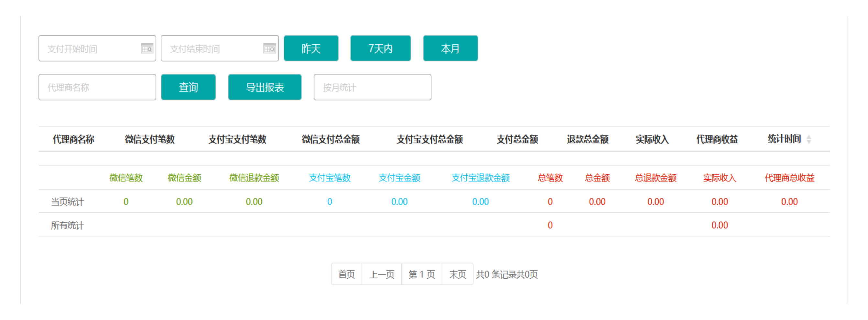Click 实际收入 black column header
This screenshot has width=868, height=320.
coord(652,139)
